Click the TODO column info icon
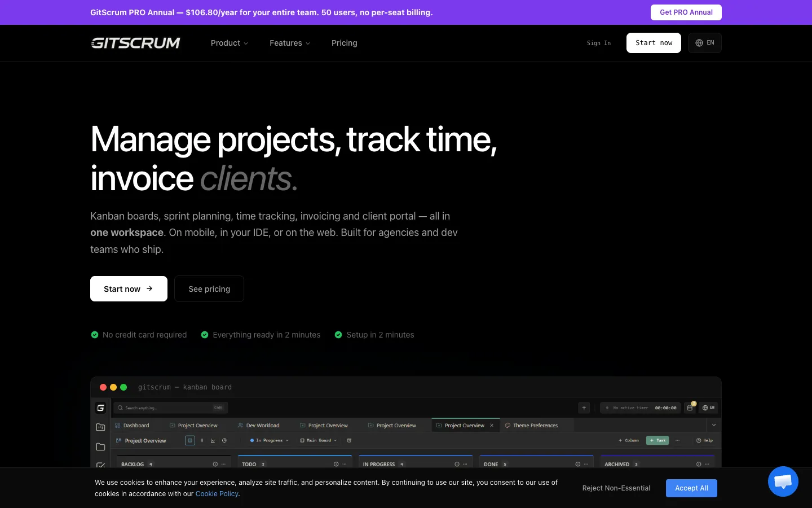Screen dimensions: 812x508 pos(336,464)
